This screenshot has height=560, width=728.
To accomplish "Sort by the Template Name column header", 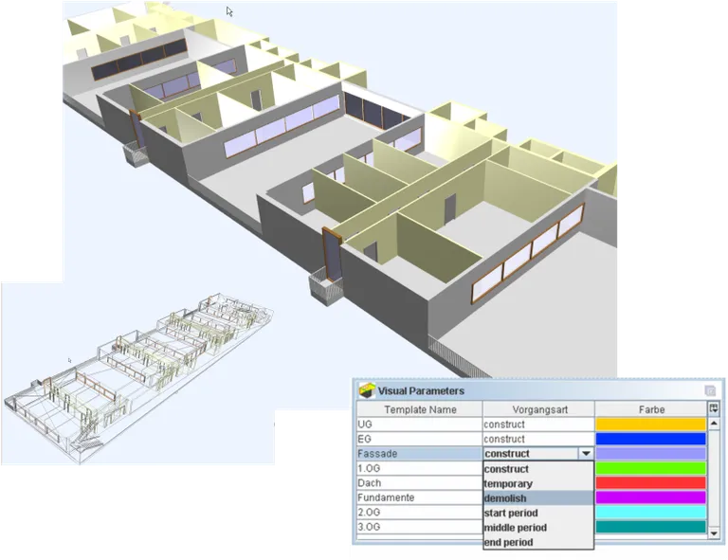I will (x=420, y=409).
